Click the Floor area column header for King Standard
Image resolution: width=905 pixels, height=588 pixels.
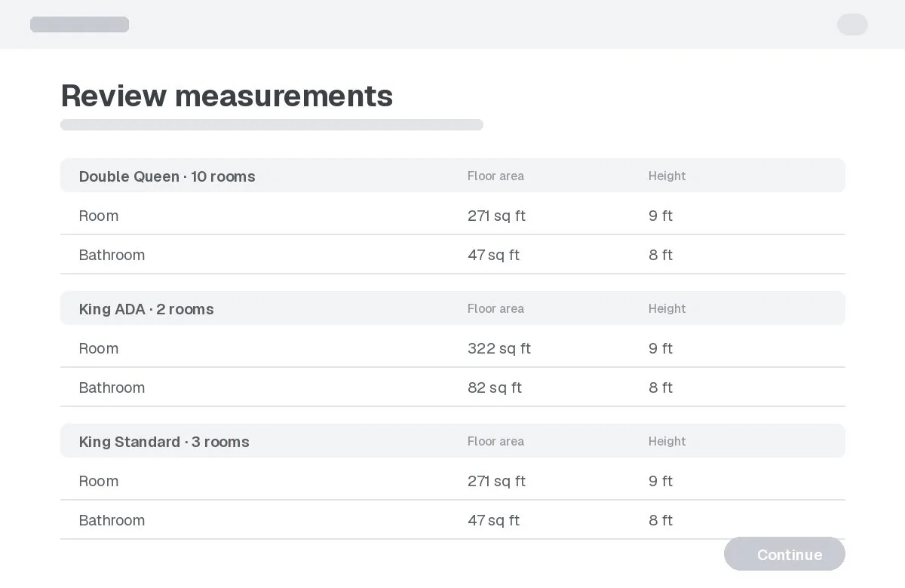coord(495,442)
